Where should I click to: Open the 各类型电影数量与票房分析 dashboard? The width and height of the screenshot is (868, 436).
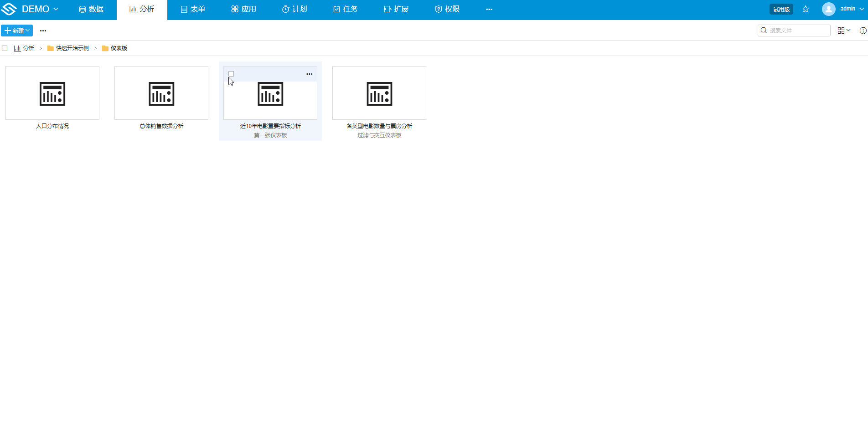click(379, 93)
